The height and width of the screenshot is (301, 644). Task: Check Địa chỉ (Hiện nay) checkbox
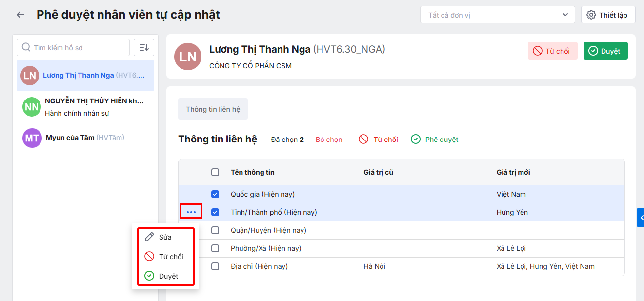(x=215, y=266)
